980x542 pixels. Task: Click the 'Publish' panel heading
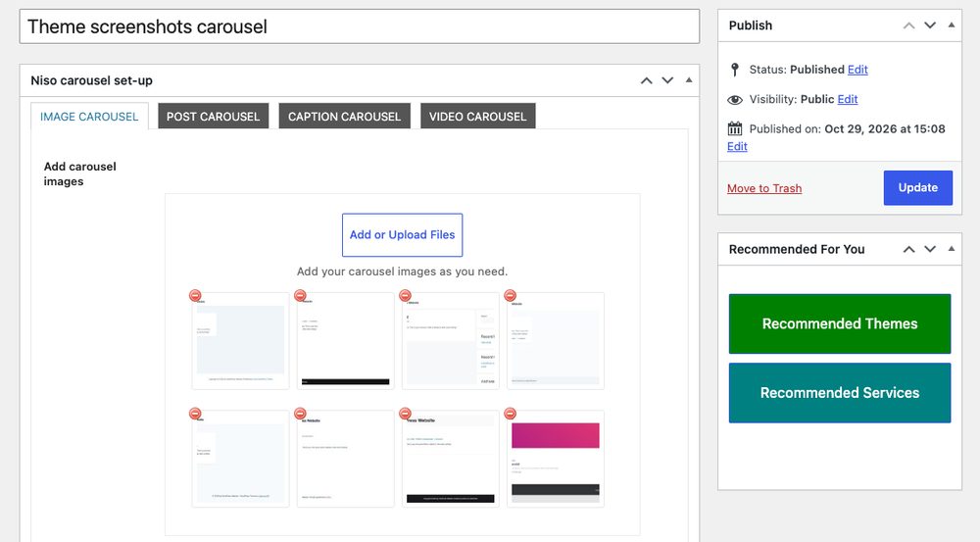(x=751, y=25)
